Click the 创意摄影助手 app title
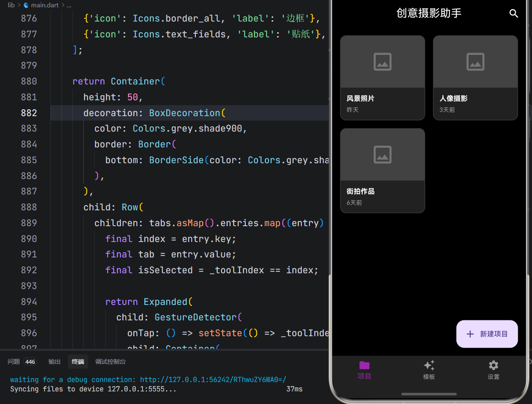Viewport: 532px width, 404px height. tap(429, 13)
